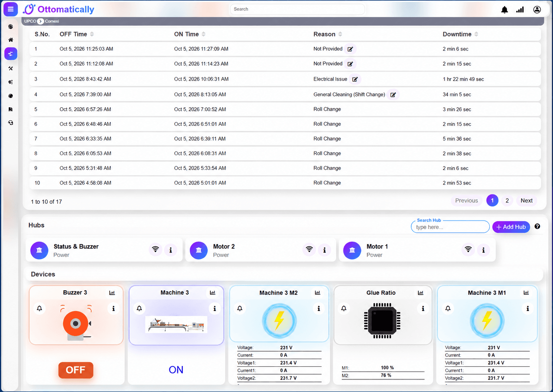Click the alert bell on Machine 3 M1 card
The height and width of the screenshot is (392, 553).
[448, 308]
